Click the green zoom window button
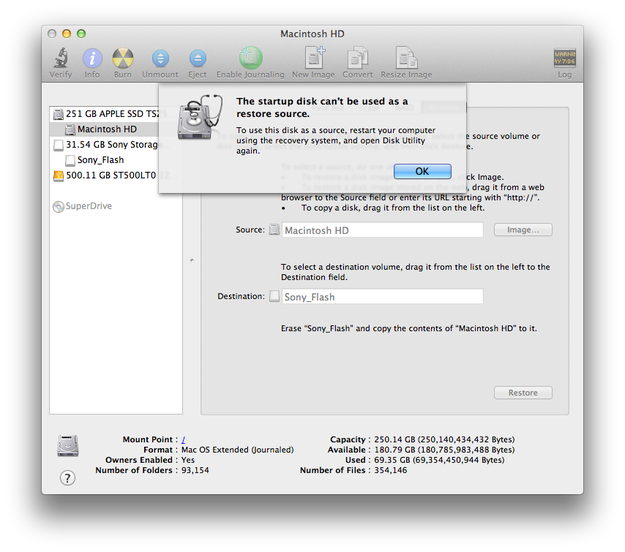The image size is (625, 552). [81, 34]
